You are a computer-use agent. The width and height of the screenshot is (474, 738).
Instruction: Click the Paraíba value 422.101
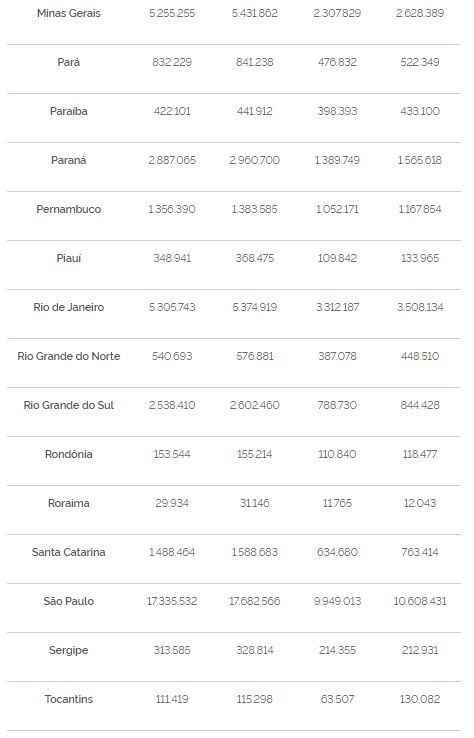pos(172,111)
